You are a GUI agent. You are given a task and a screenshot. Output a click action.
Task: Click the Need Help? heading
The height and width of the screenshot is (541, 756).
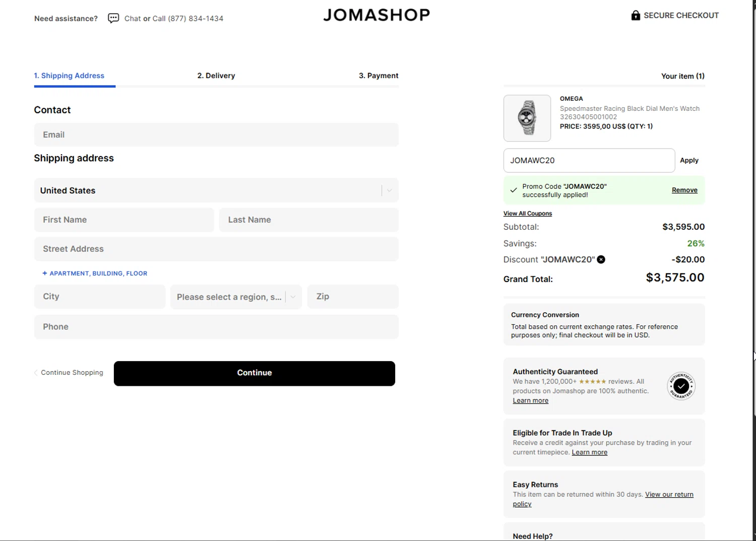click(x=533, y=536)
